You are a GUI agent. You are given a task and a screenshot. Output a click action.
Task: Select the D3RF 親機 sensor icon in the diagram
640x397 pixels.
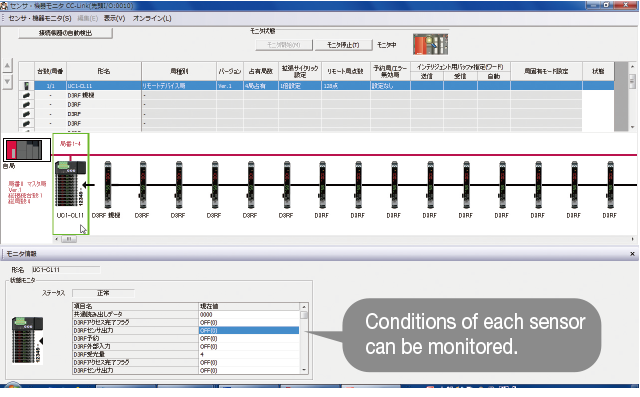[x=107, y=185]
